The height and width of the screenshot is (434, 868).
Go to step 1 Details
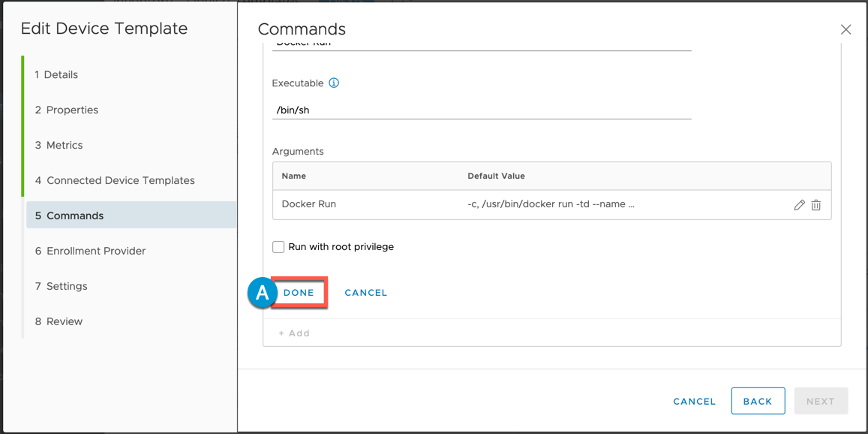56,75
